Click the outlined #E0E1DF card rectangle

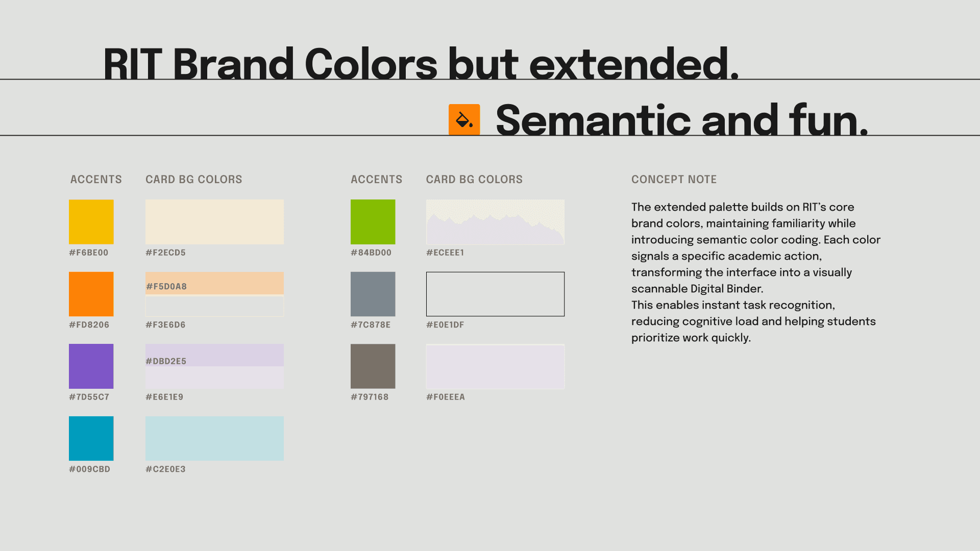(495, 294)
